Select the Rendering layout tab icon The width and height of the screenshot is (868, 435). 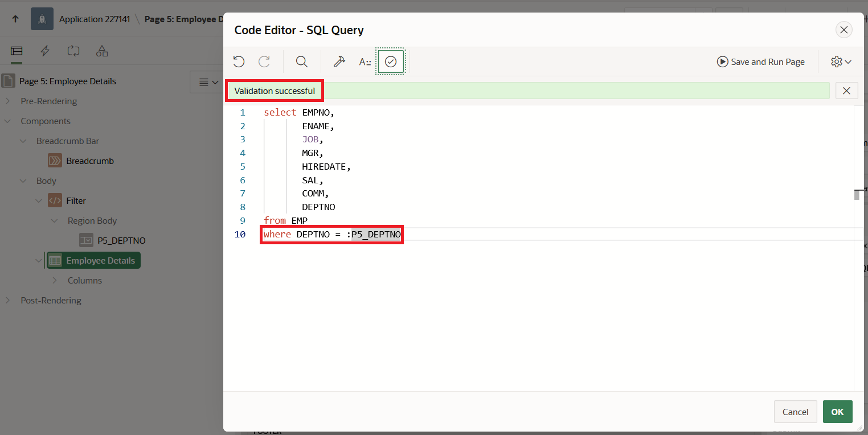[16, 51]
